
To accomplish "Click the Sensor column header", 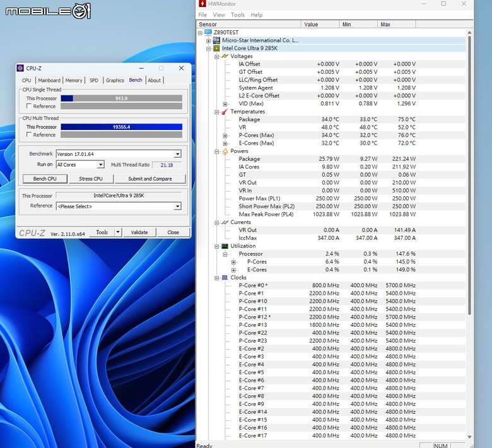I will 249,24.
